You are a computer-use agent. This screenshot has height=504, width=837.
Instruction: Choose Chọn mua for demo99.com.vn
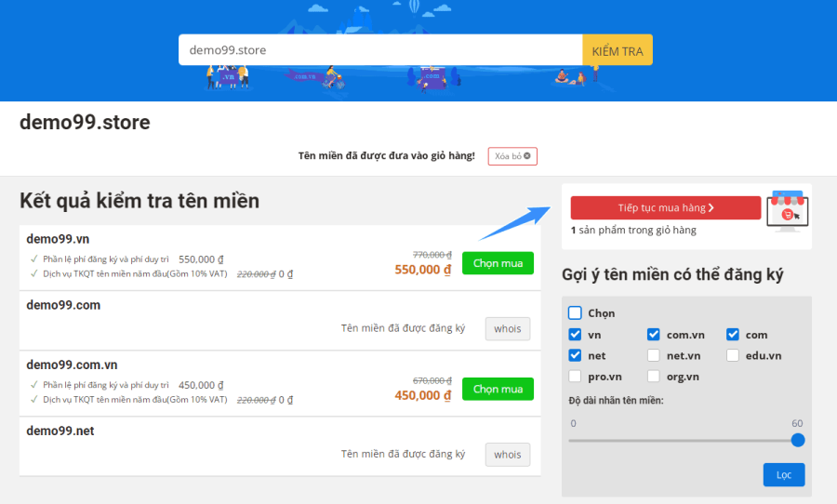tap(498, 390)
